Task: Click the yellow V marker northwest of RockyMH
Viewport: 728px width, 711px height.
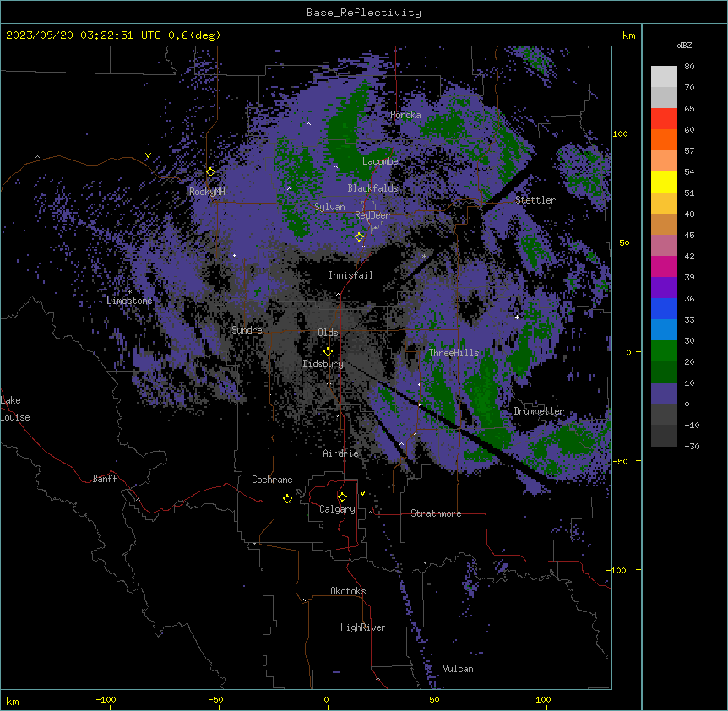Action: [x=148, y=155]
